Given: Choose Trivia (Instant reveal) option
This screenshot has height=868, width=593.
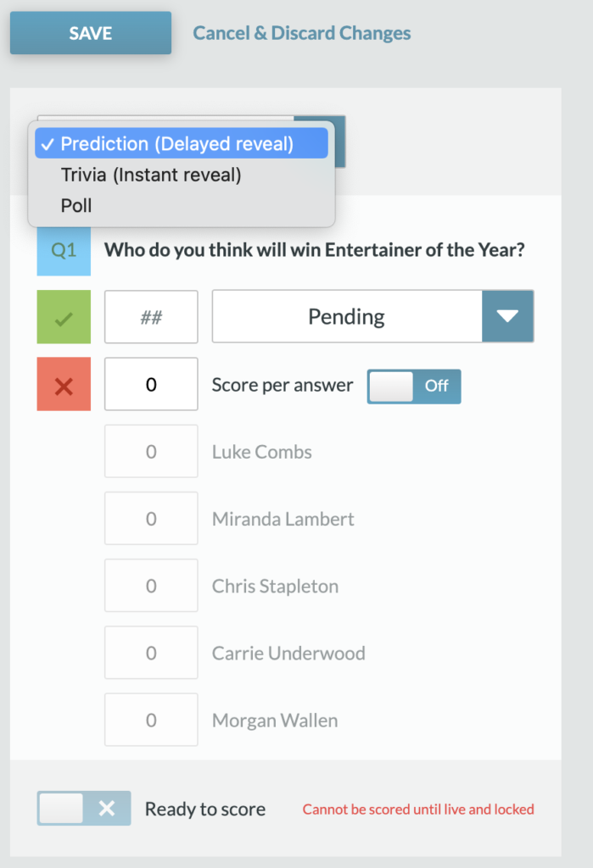Looking at the screenshot, I should [x=182, y=175].
